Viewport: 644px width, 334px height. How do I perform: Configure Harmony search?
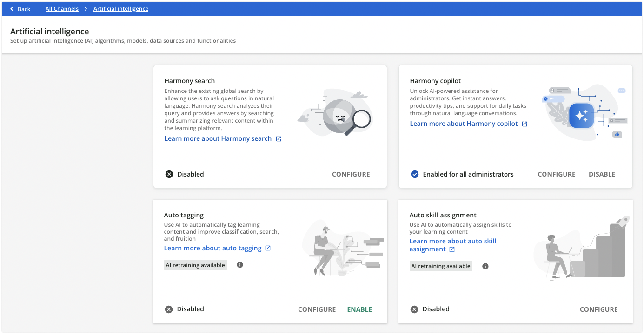click(351, 174)
